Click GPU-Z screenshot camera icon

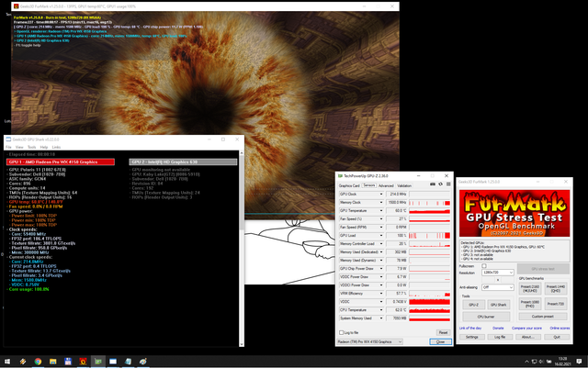[x=433, y=184]
